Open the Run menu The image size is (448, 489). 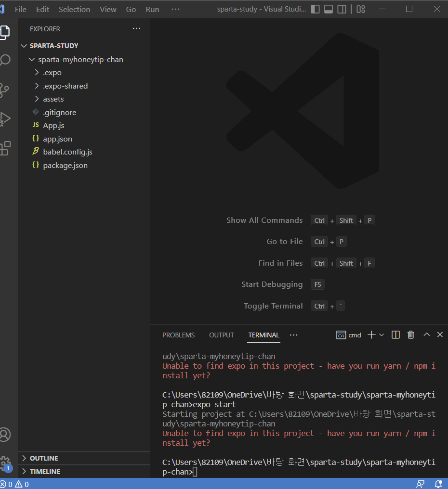pyautogui.click(x=152, y=9)
